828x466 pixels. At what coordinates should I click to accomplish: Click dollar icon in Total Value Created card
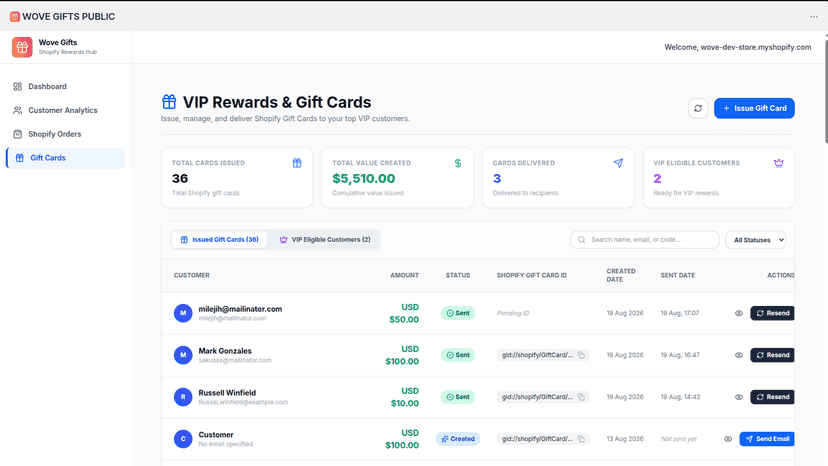click(458, 163)
